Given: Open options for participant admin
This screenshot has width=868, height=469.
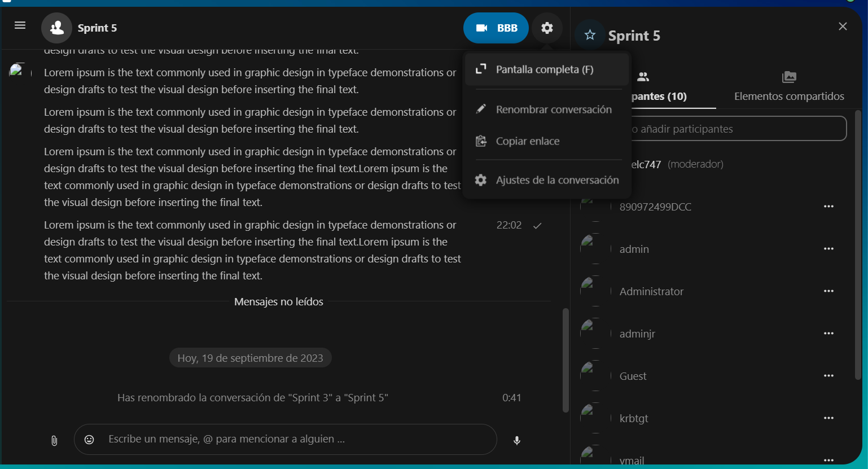Looking at the screenshot, I should [x=828, y=249].
